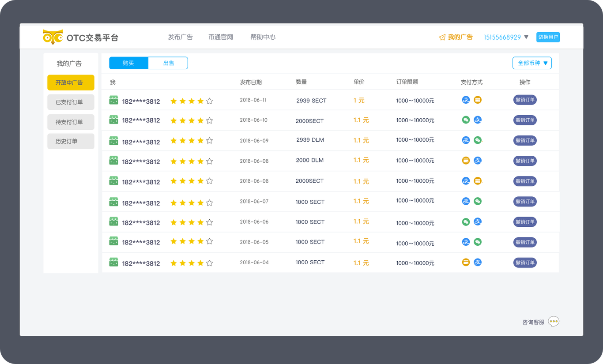Click Alipay icon in 2018-06-10 row
This screenshot has width=603, height=364.
478,120
